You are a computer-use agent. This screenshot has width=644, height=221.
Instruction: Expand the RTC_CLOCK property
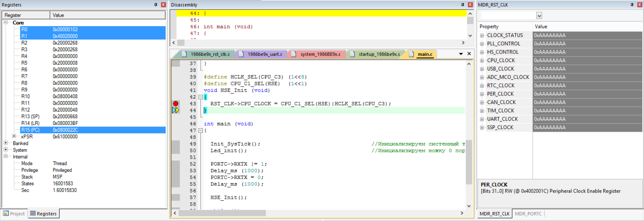pos(482,86)
